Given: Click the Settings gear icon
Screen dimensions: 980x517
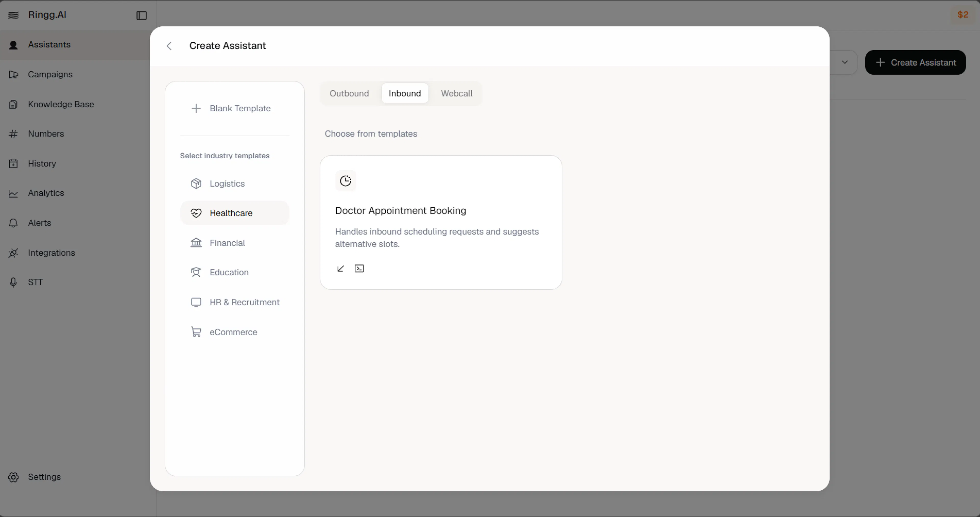Looking at the screenshot, I should pos(13,477).
